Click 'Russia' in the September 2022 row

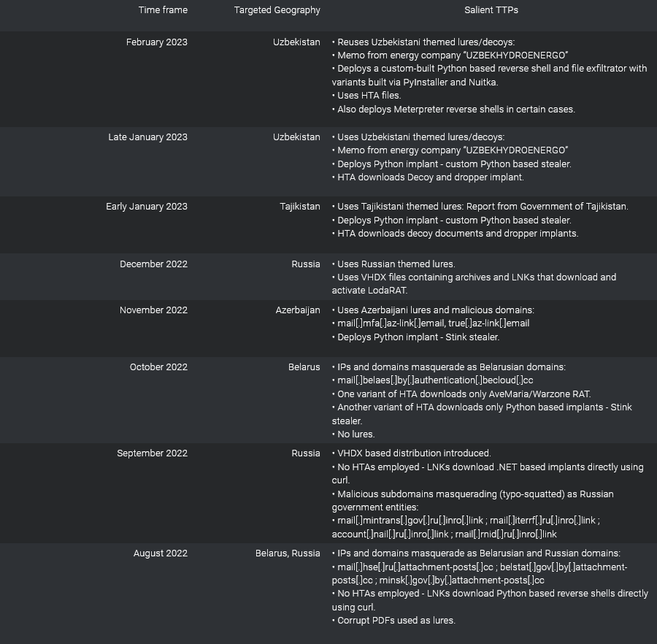tap(306, 453)
